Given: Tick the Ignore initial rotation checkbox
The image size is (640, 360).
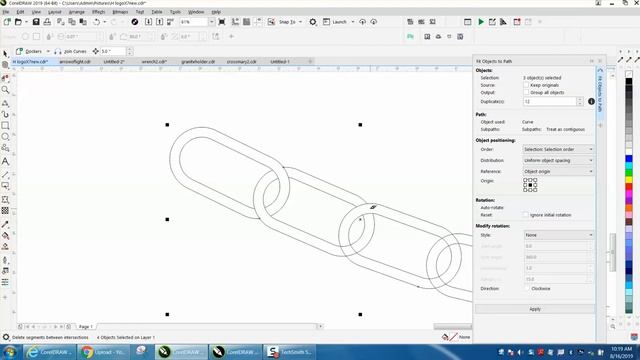Looking at the screenshot, I should 526,215.
